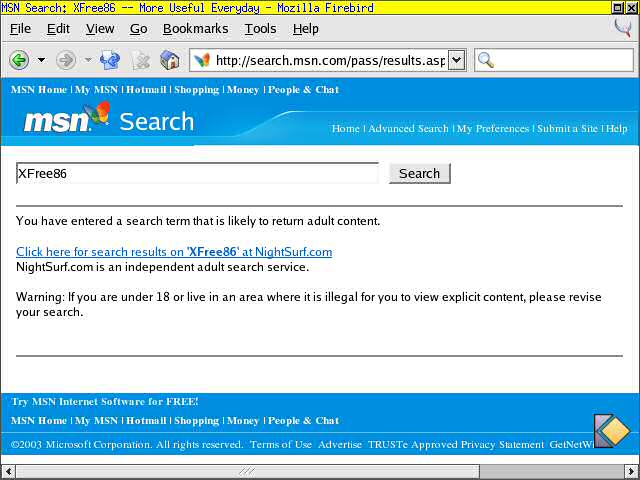Reload the page with the Reload icon
Viewport: 640px width, 480px height.
click(110, 60)
